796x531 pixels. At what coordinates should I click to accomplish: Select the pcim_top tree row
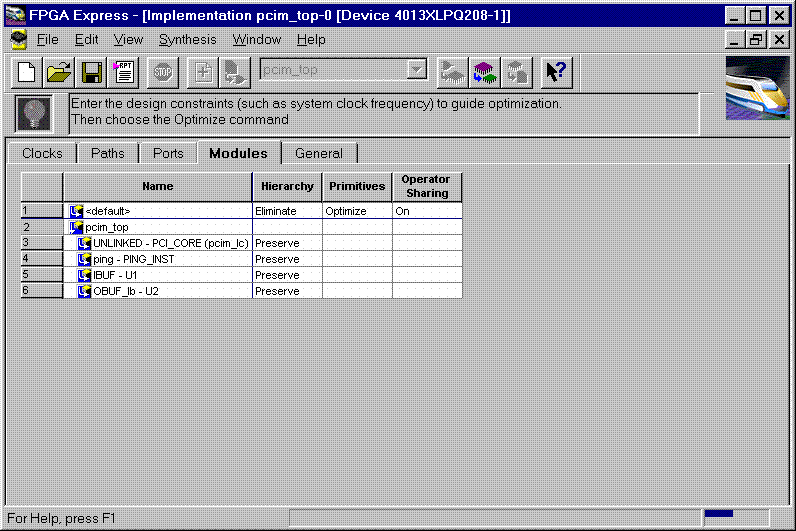coord(107,227)
